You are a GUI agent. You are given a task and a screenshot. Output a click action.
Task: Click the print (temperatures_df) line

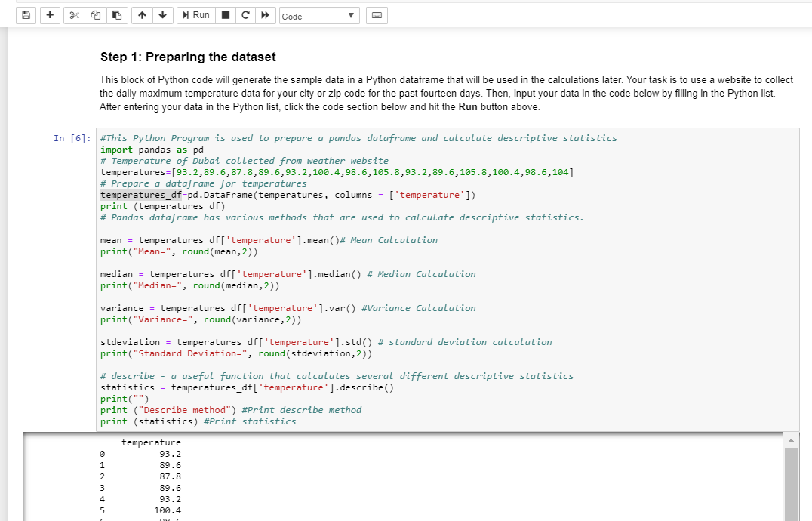pos(162,206)
